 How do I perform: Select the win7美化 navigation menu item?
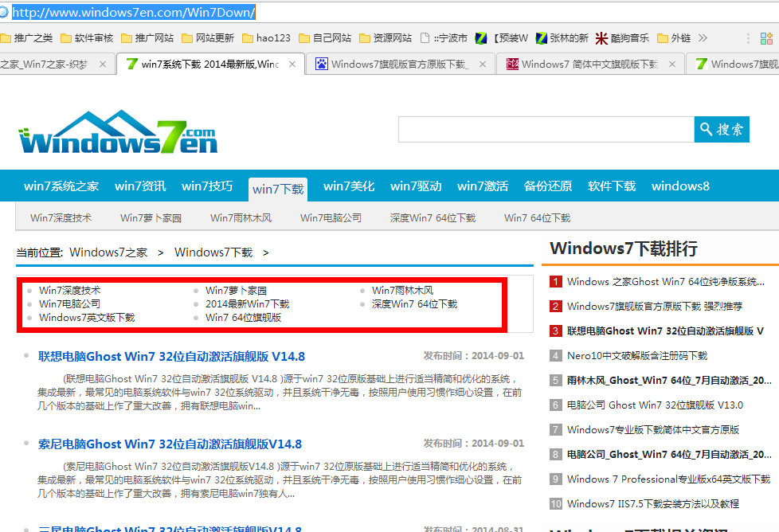(x=348, y=186)
